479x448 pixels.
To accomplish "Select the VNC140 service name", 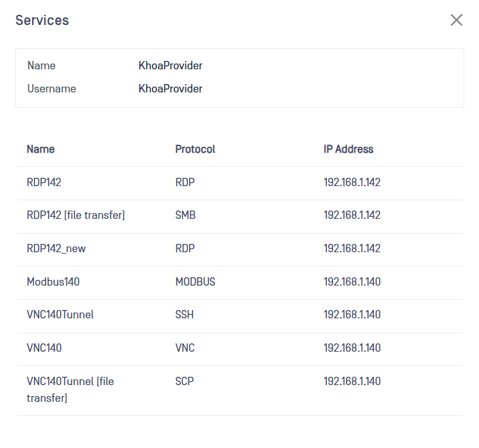I will tap(44, 348).
